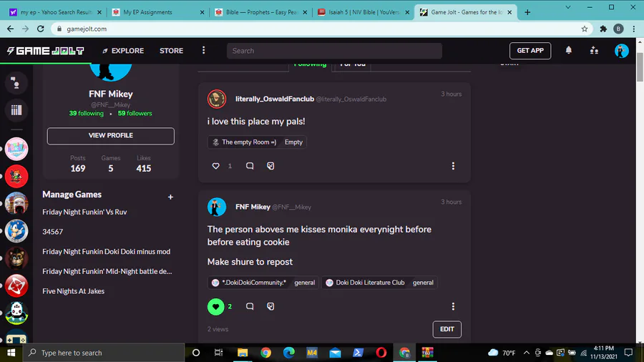Show hidden system tray icons

pos(526,353)
